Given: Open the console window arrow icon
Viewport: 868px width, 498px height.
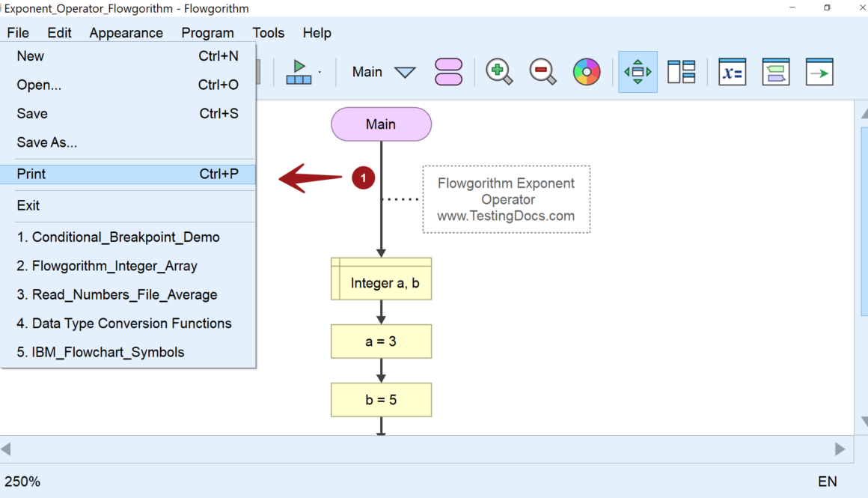Looking at the screenshot, I should (819, 72).
